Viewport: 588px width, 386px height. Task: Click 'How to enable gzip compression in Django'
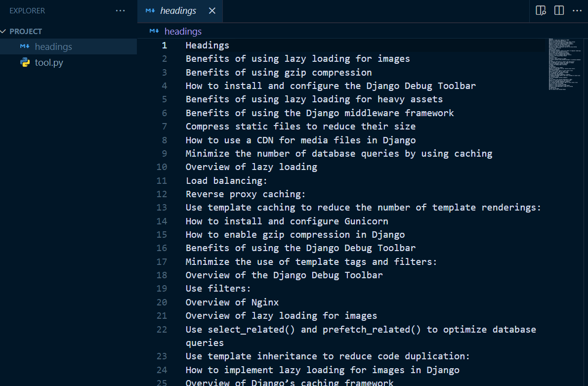coord(295,234)
